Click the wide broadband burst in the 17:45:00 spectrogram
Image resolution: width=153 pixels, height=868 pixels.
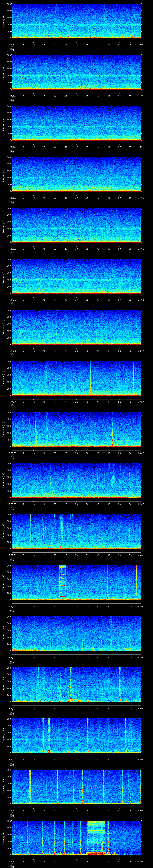pyautogui.click(x=96, y=837)
